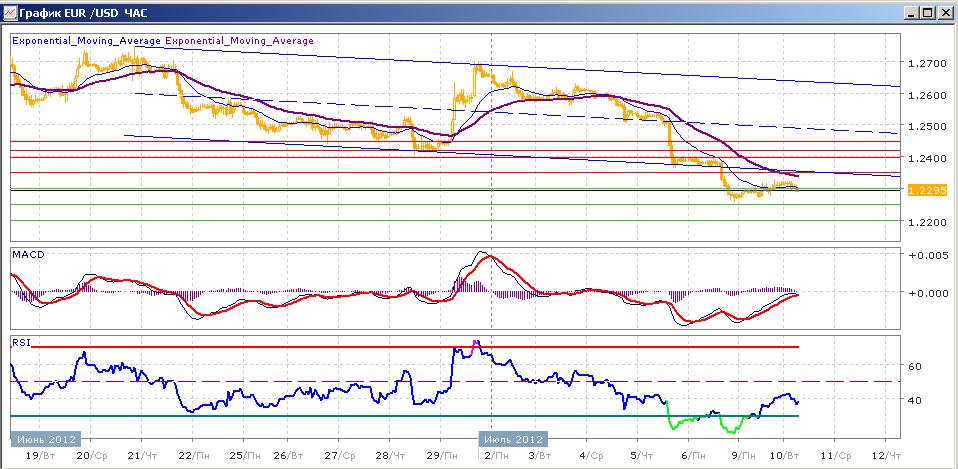Image resolution: width=958 pixels, height=469 pixels.
Task: Click the 22/Пн date label
Action: (x=192, y=456)
